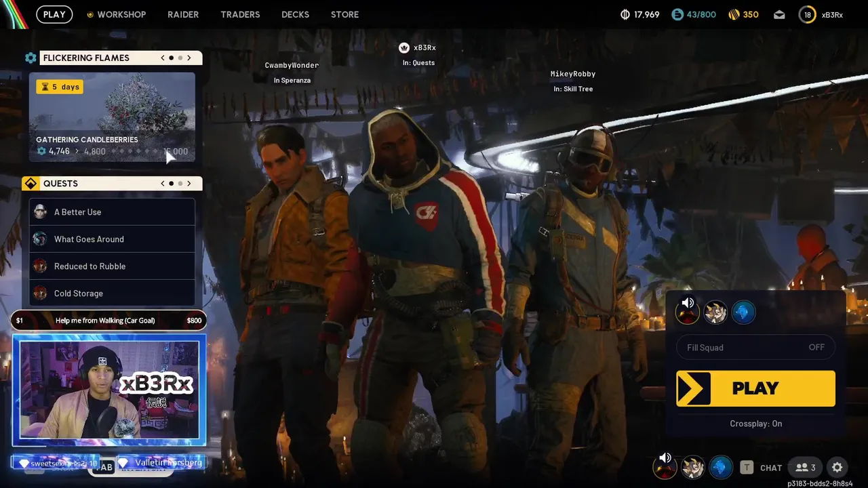The width and height of the screenshot is (868, 488).
Task: Click bottom bar second squad avatar
Action: 692,467
